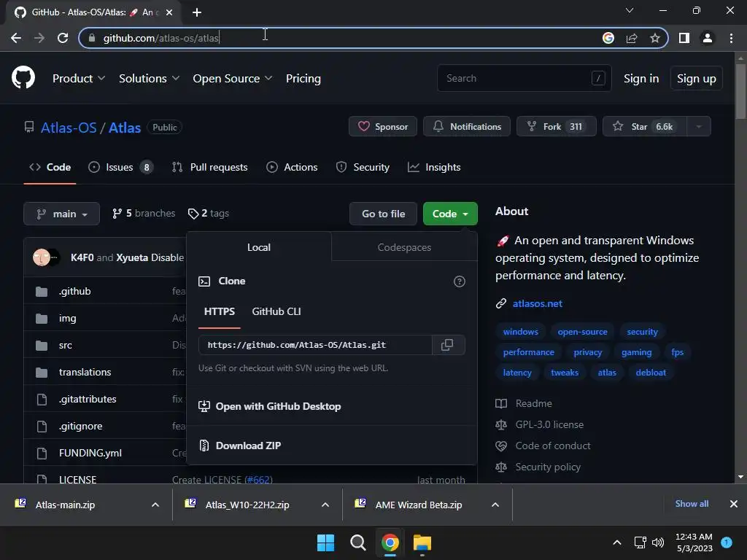Image resolution: width=747 pixels, height=560 pixels.
Task: Click the browser back arrow
Action: tap(16, 38)
